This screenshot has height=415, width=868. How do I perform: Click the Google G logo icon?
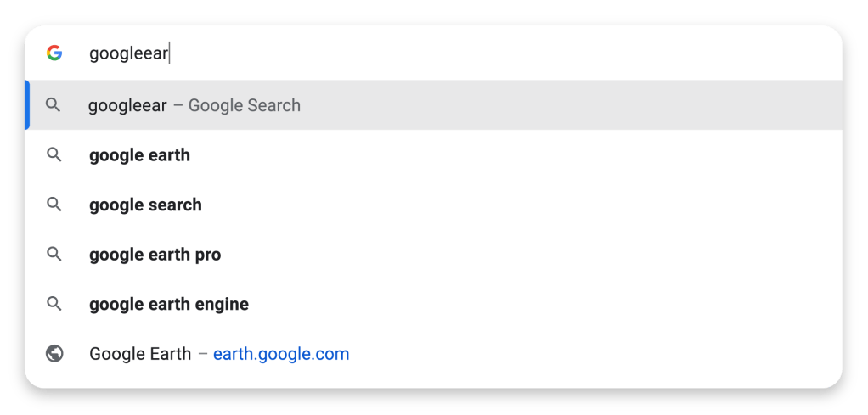pos(54,53)
